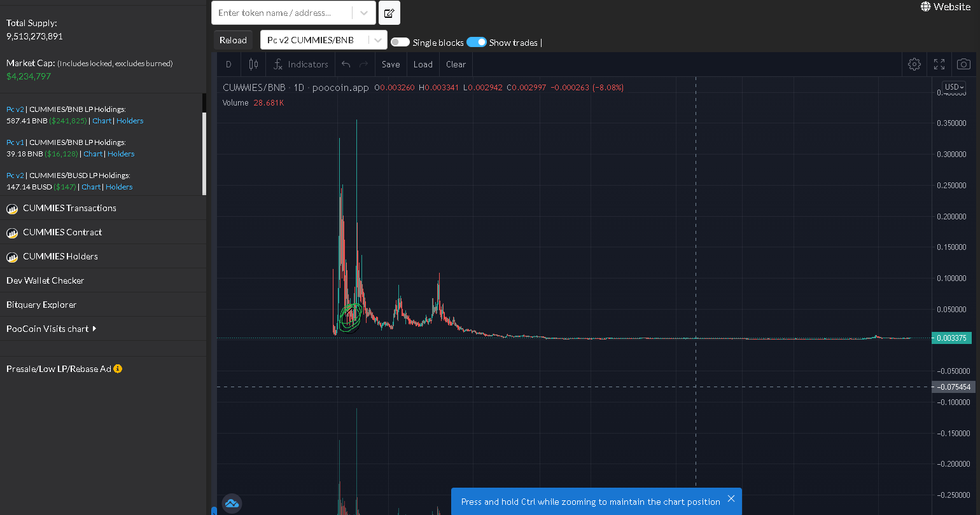Open the candlestick chart style selector

(x=253, y=64)
